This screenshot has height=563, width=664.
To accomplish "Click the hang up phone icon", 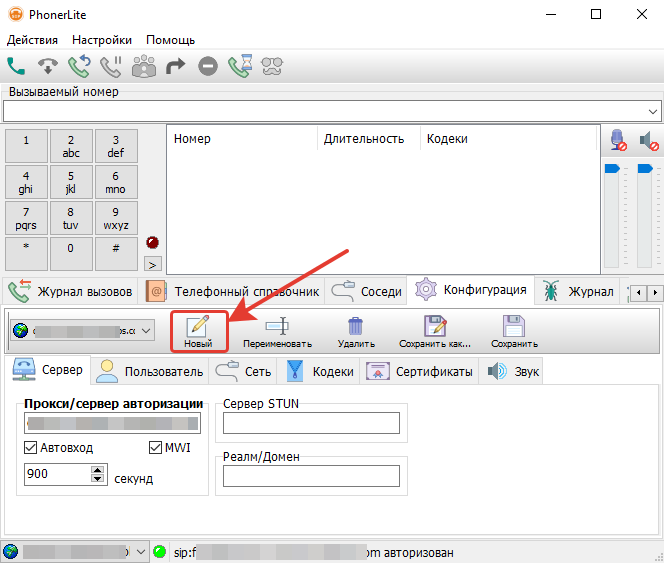I will 47,67.
